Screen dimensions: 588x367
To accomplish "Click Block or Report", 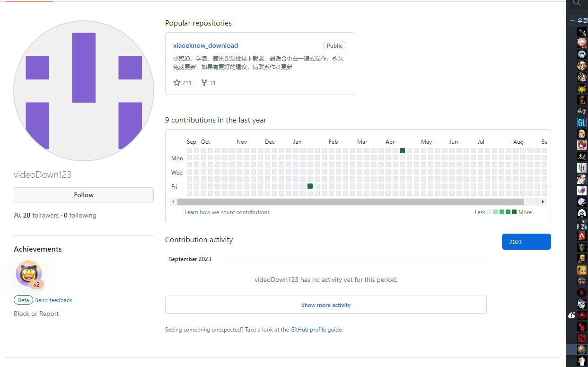I will click(36, 314).
